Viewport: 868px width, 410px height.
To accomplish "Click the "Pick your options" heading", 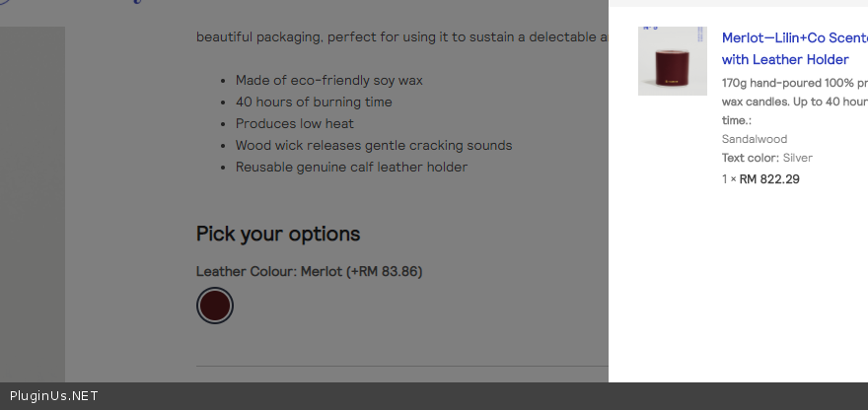I will click(278, 234).
